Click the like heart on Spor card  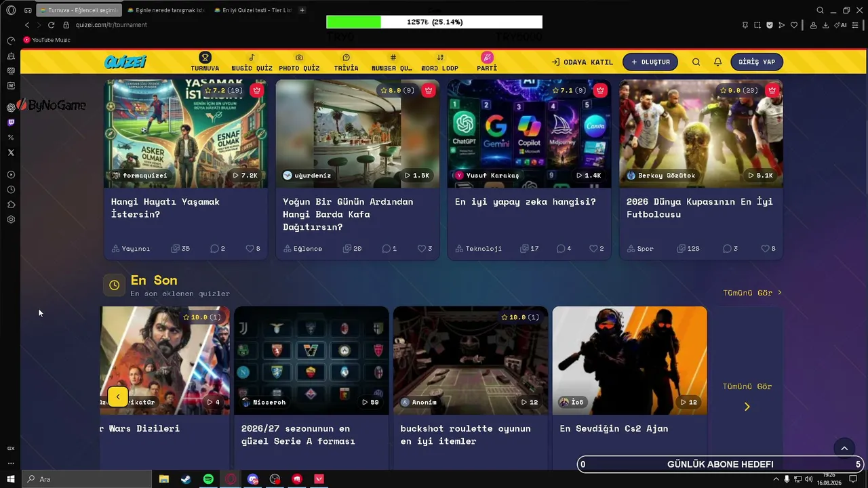tap(765, 249)
